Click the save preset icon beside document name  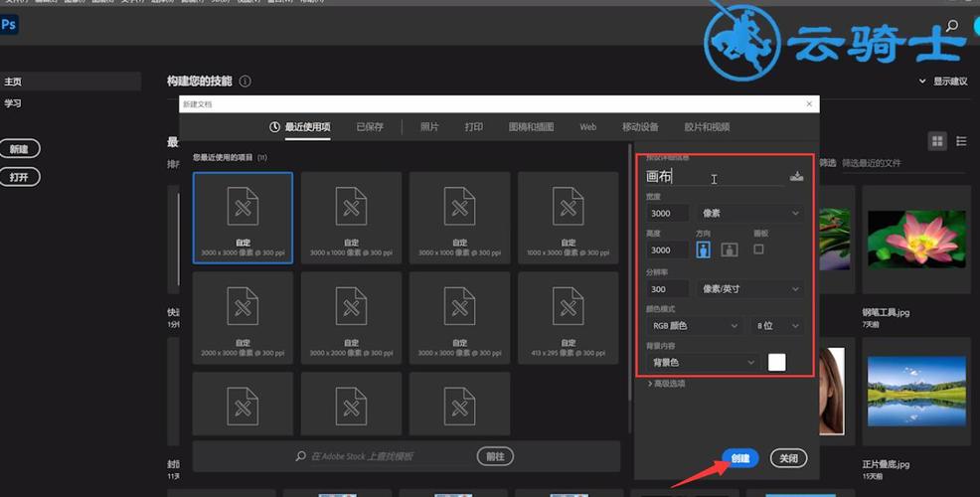coord(796,177)
